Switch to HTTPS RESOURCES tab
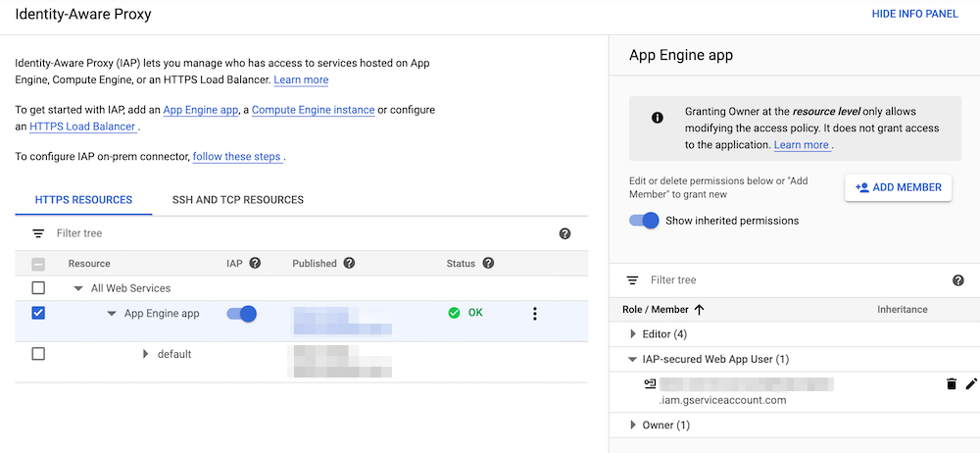 pos(83,200)
